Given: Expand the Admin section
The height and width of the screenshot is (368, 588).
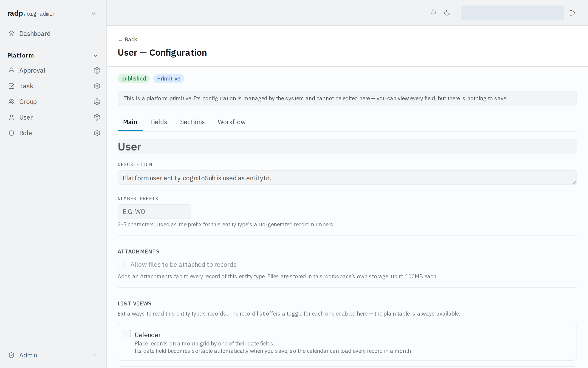Looking at the screenshot, I should [x=53, y=355].
